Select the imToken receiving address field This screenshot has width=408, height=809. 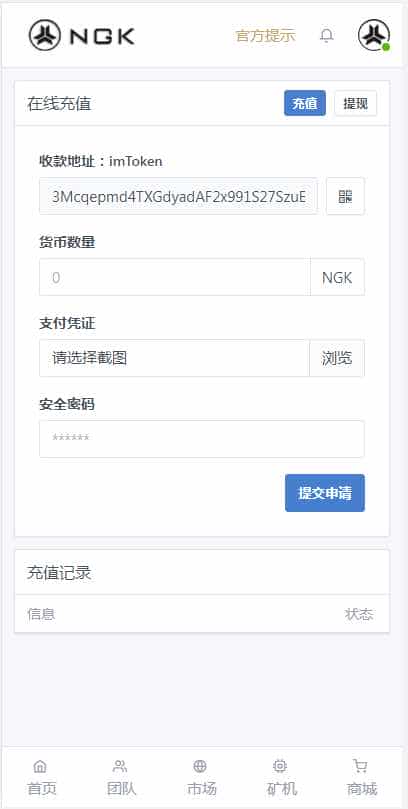coord(178,196)
